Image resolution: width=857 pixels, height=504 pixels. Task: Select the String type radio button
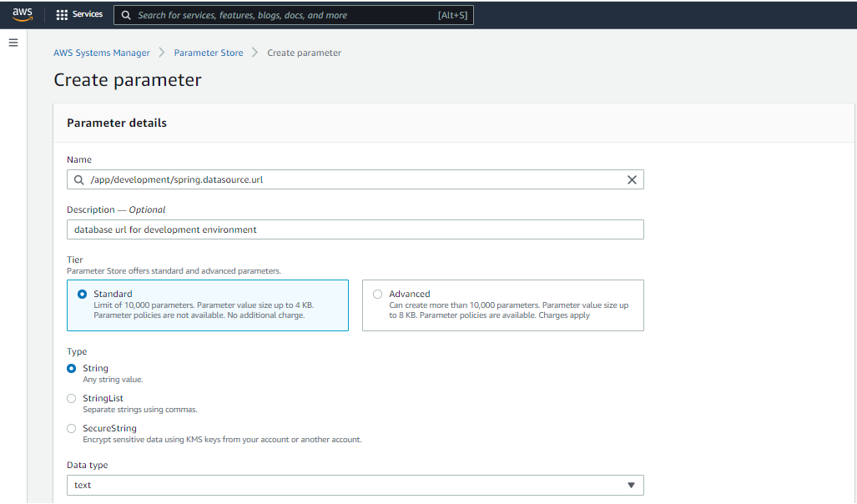click(71, 368)
